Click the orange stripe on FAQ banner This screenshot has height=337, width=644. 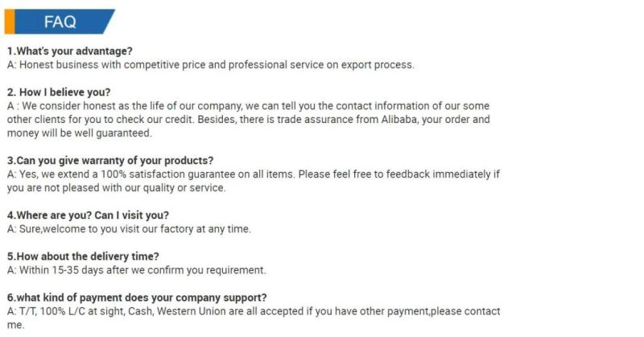[x=10, y=22]
